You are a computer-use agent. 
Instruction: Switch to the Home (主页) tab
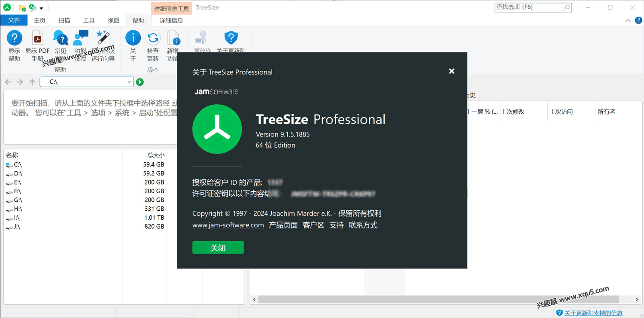39,20
